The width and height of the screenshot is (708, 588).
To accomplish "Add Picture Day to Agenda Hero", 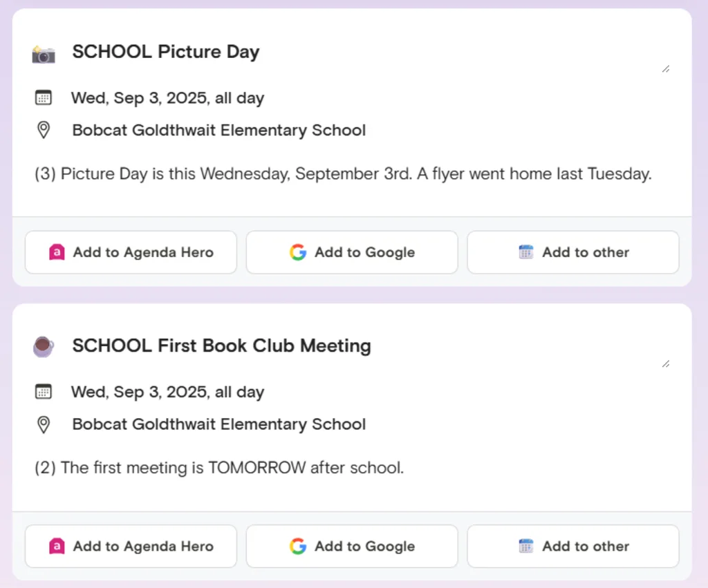I will 131,252.
